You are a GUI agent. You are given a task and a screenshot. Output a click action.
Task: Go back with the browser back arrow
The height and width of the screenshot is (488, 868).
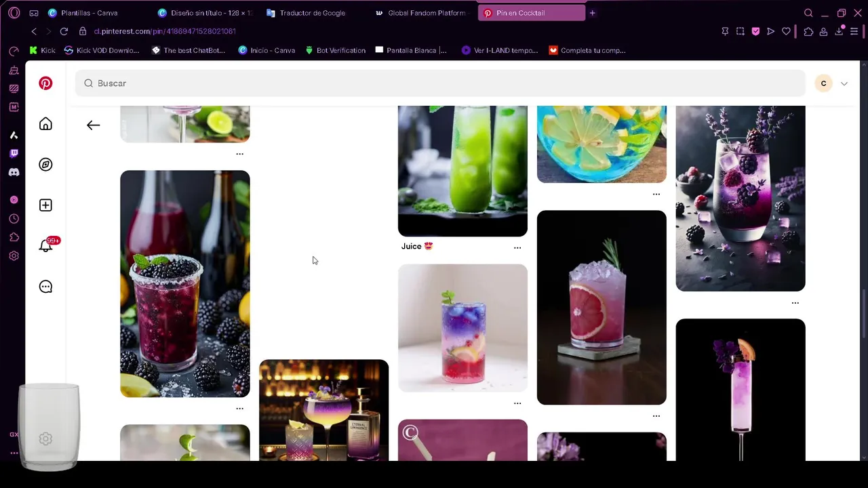pos(34,31)
